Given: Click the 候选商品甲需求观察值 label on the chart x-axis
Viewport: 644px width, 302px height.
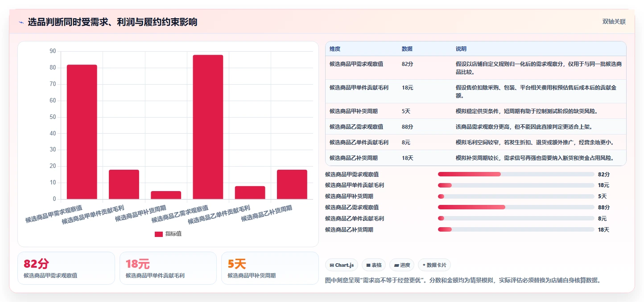Looking at the screenshot, I should [54, 214].
